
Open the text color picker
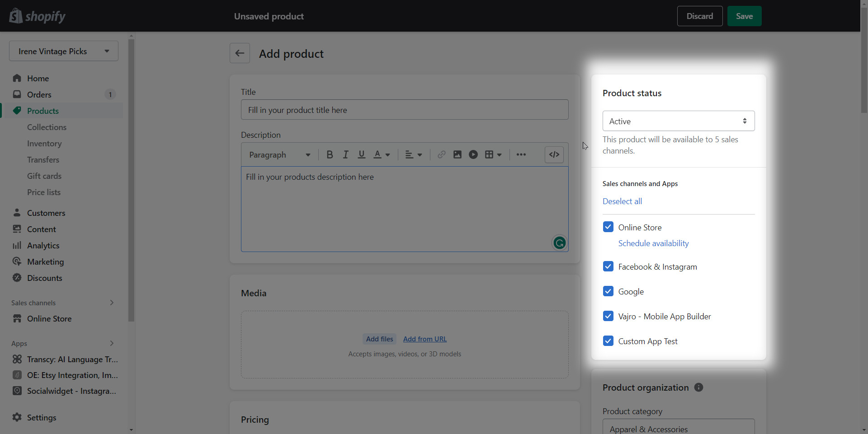click(x=382, y=155)
